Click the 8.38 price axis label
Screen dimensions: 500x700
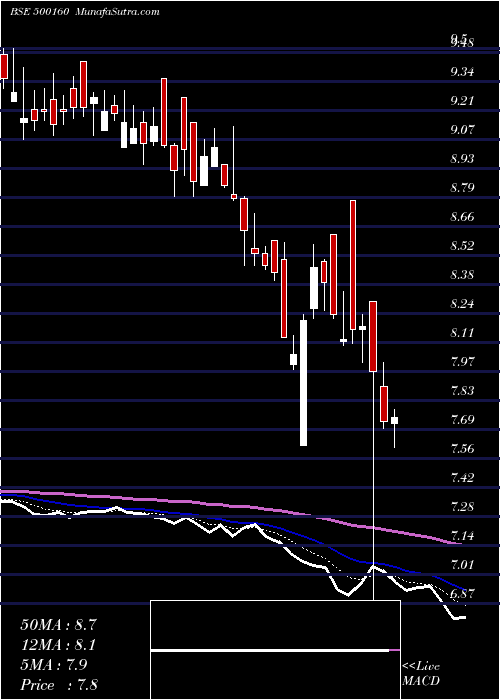point(462,275)
